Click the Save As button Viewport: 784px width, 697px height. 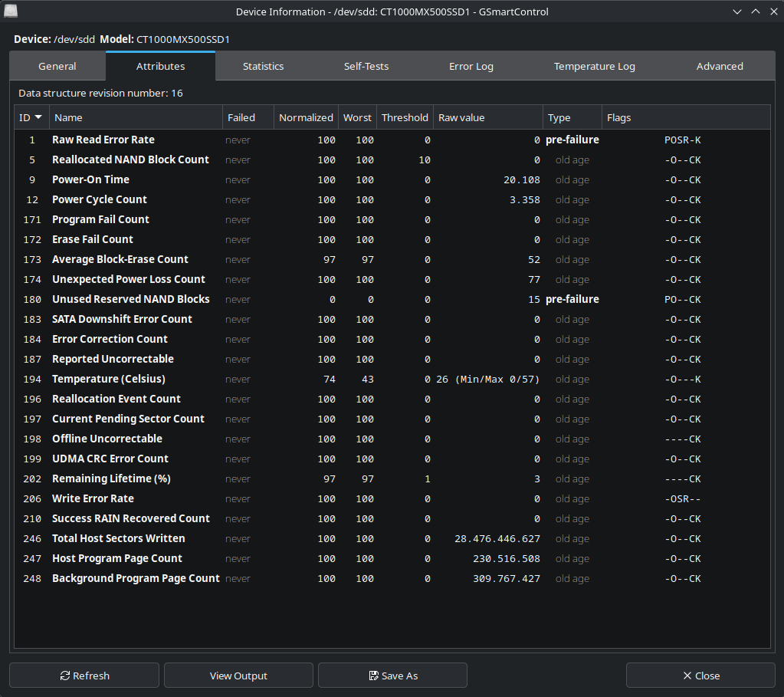click(392, 676)
